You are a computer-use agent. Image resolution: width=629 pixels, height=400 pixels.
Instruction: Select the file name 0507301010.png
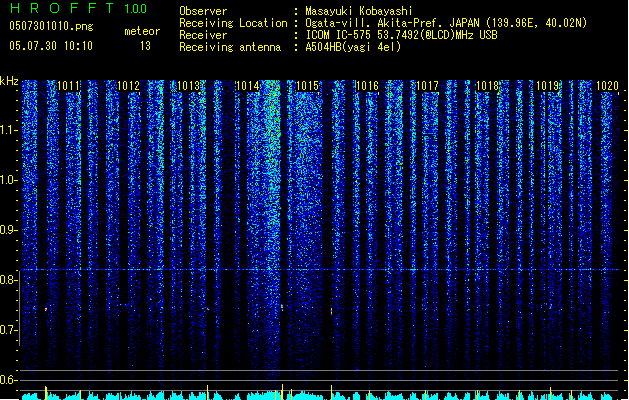tap(51, 26)
